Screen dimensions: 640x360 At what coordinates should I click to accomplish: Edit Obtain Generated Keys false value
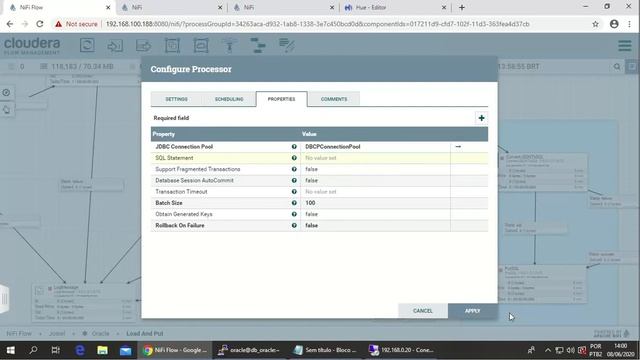point(375,214)
